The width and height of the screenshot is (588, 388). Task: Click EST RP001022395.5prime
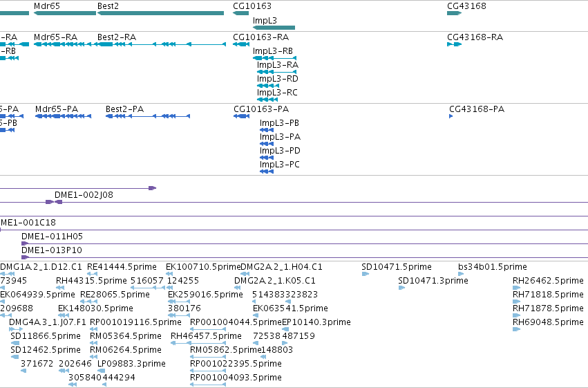pos(236,364)
